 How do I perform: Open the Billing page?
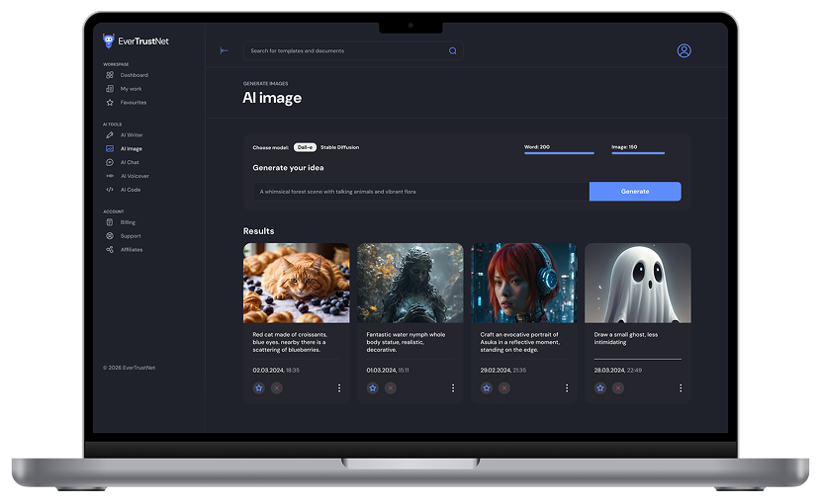[129, 222]
